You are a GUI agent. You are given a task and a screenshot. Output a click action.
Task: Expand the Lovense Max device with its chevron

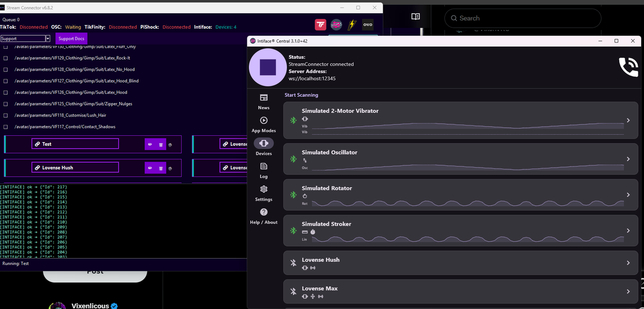(x=628, y=291)
